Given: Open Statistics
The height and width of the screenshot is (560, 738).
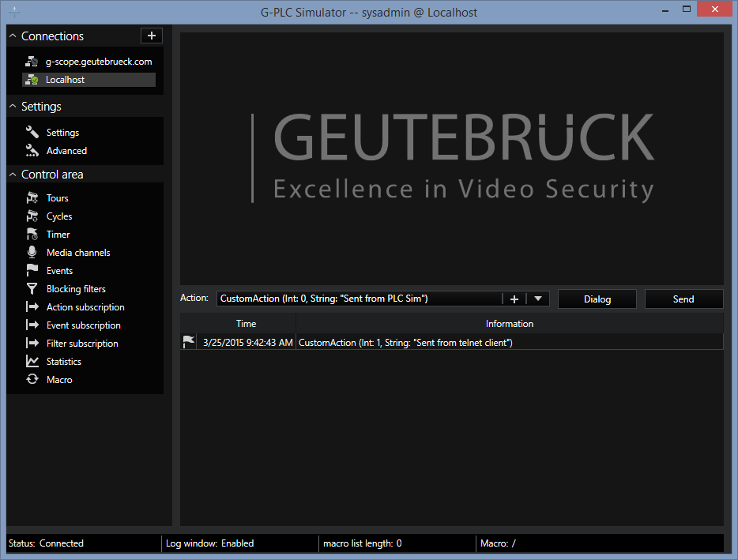Looking at the screenshot, I should [63, 362].
